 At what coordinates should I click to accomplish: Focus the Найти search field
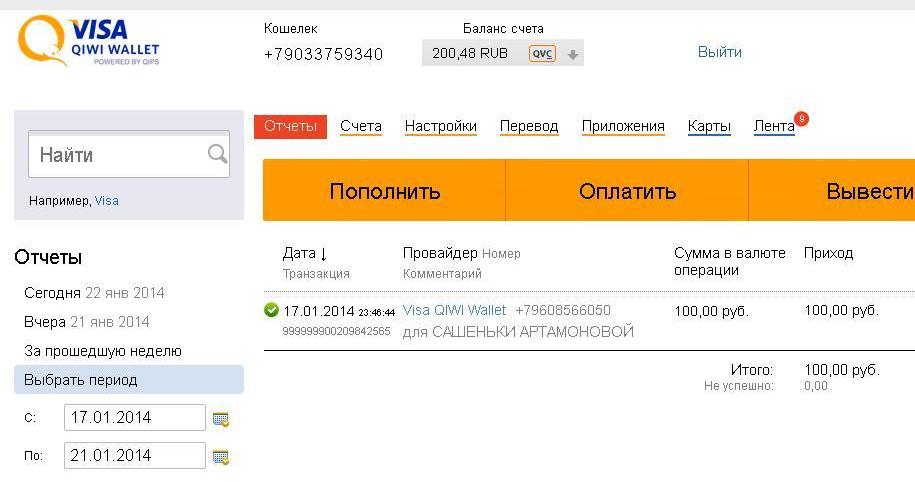tap(129, 155)
